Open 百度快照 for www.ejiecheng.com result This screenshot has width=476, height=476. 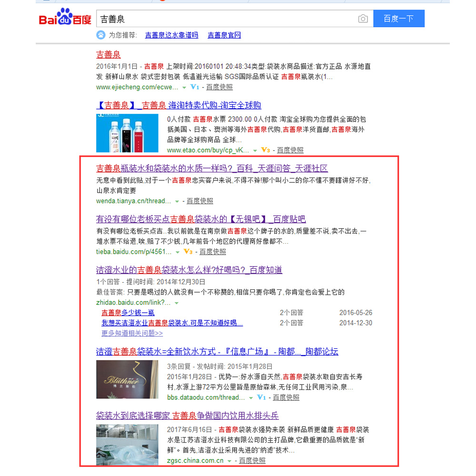pos(219,87)
